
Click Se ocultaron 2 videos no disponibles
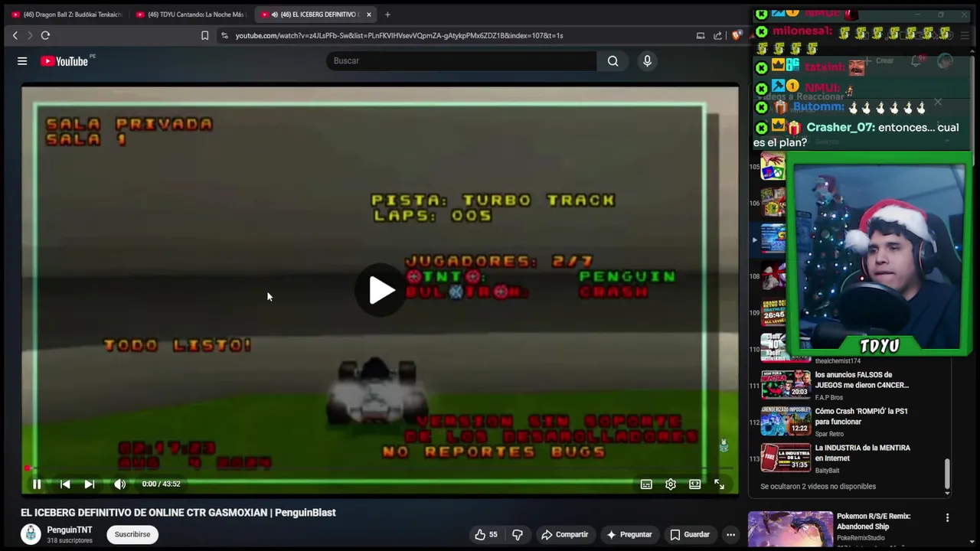pyautogui.click(x=818, y=487)
